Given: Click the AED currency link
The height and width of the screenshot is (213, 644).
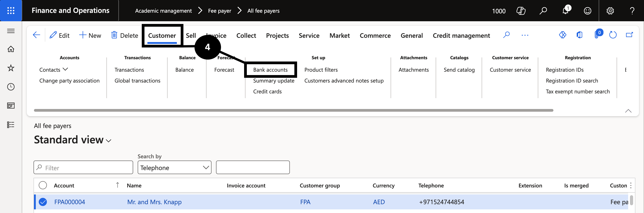Looking at the screenshot, I should (379, 202).
